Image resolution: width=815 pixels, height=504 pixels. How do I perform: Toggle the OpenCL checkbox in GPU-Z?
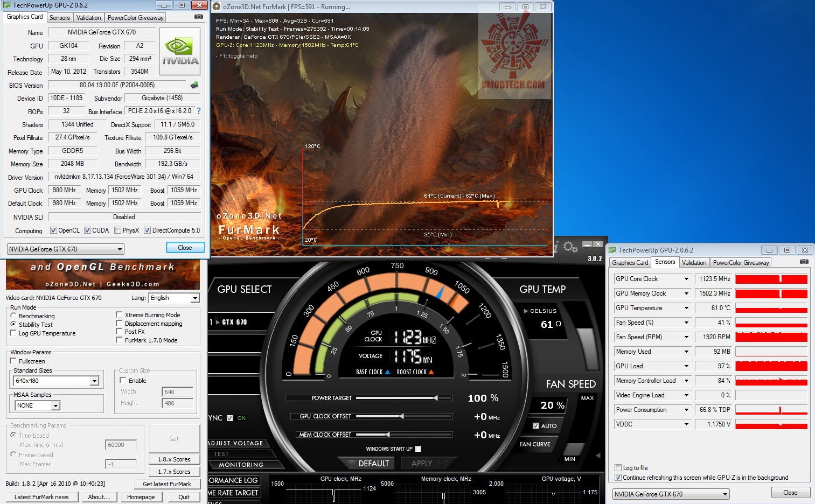53,230
